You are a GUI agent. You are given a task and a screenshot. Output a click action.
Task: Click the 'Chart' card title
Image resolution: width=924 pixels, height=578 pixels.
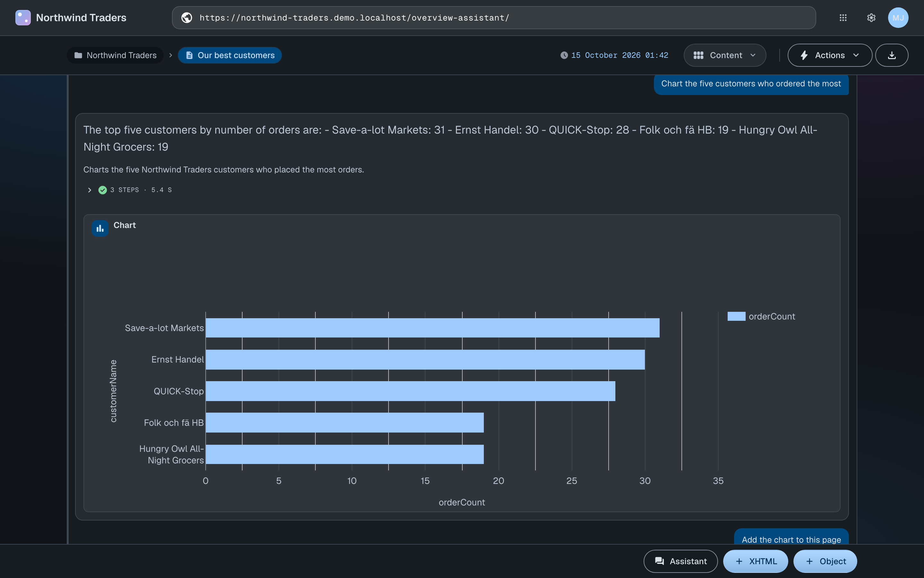tap(124, 225)
